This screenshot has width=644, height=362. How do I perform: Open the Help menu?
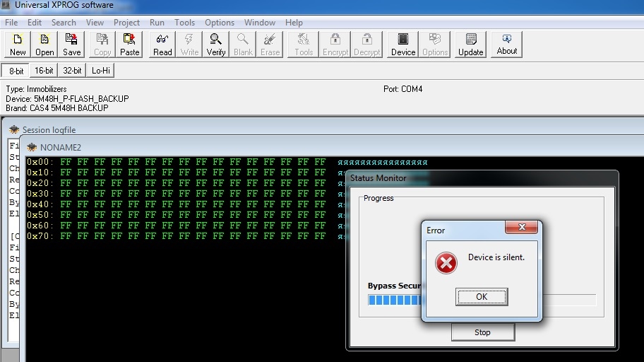click(294, 22)
